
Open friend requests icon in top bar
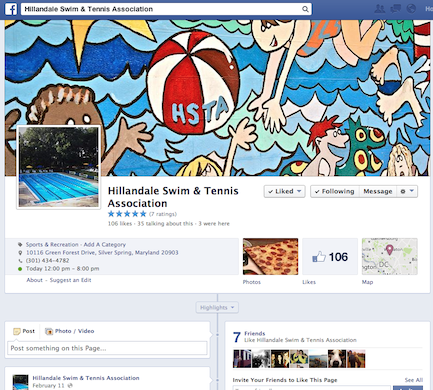[379, 9]
